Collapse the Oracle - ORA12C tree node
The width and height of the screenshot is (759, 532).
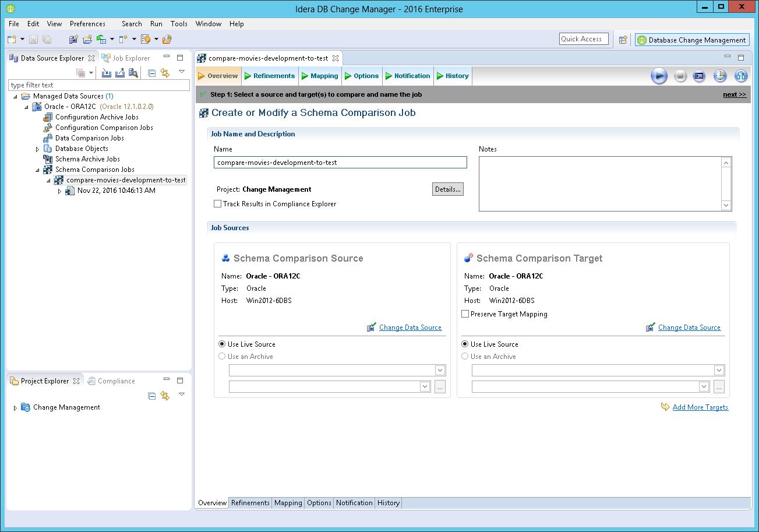tap(26, 107)
